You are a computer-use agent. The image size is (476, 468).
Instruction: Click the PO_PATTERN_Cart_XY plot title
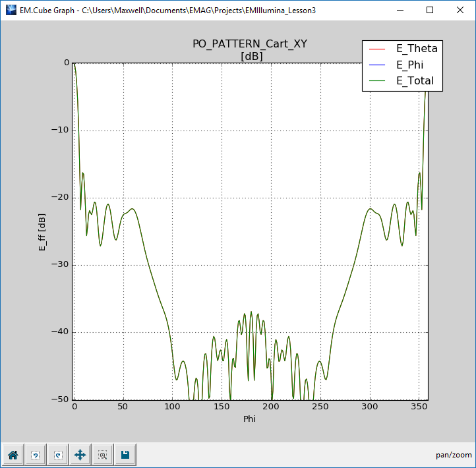coord(250,44)
